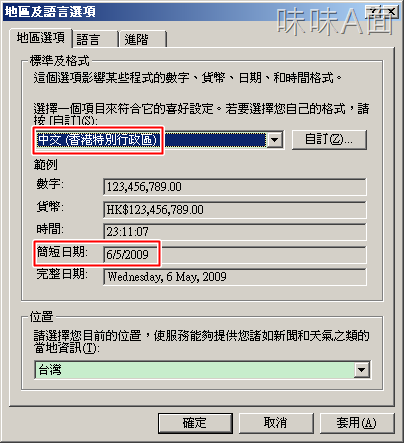Screen dimensions: 404x443
Task: Click the 台灣 location combo box
Action: [x=203, y=370]
